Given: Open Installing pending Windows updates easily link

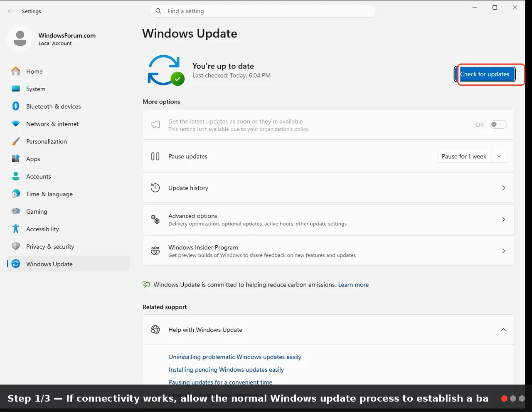Looking at the screenshot, I should point(226,370).
